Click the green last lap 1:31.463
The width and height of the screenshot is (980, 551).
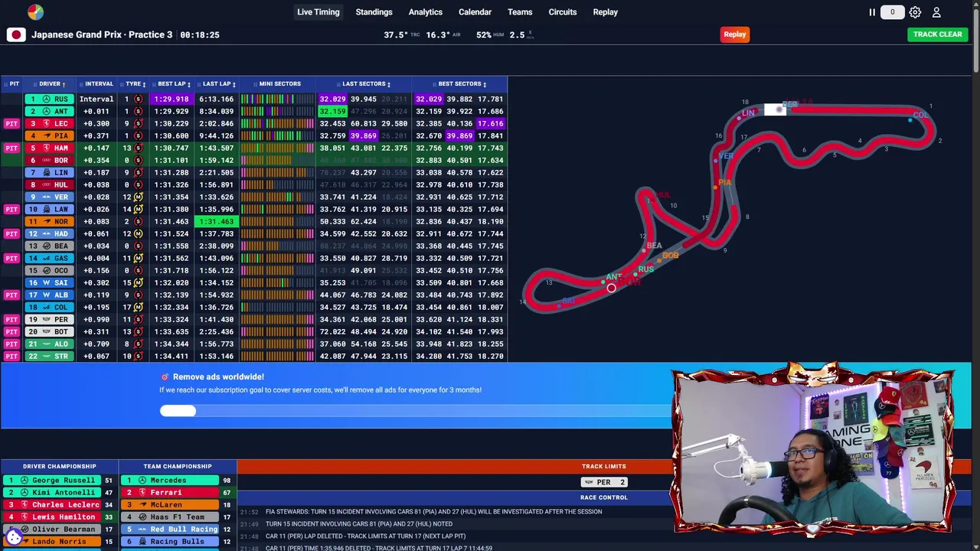[x=217, y=221]
